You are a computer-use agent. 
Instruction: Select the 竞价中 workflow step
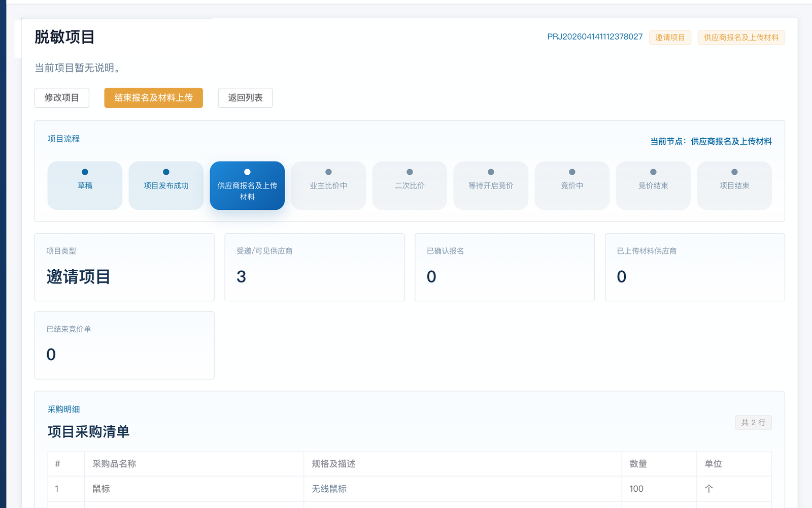tap(572, 185)
